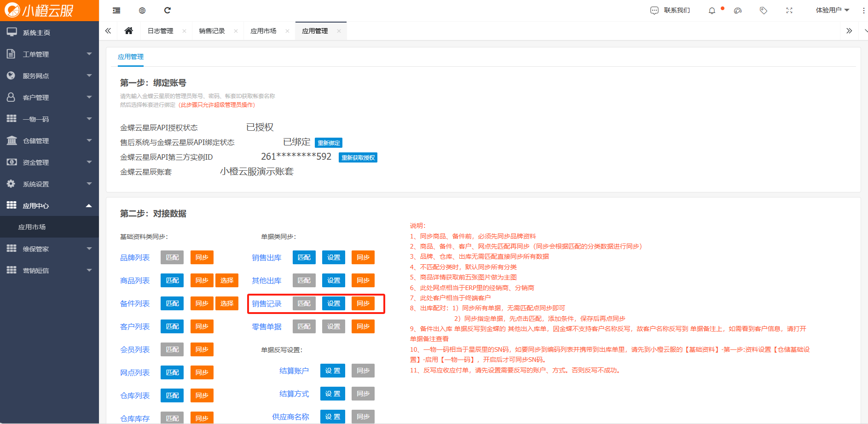
Task: Switch to the 应用市场 tab
Action: (x=263, y=31)
